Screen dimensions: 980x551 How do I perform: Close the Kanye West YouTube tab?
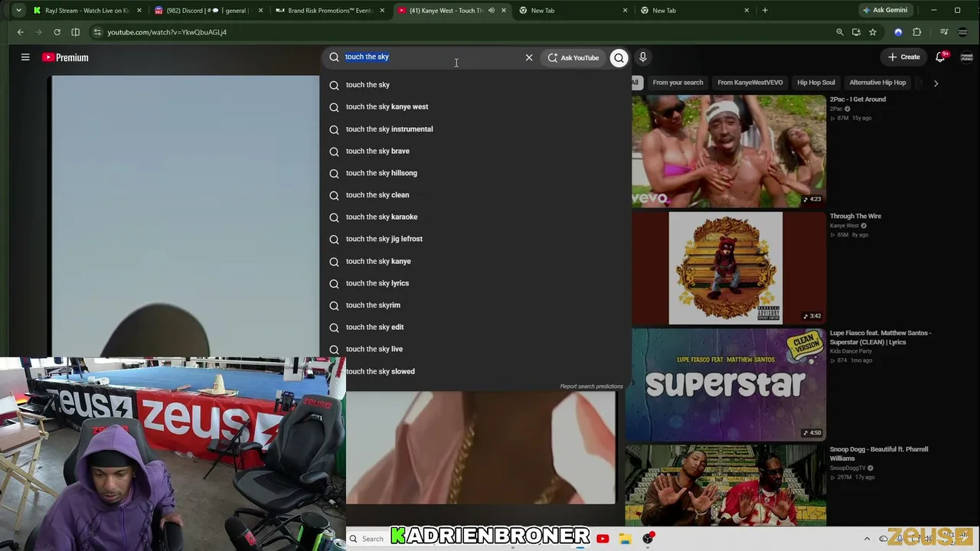[504, 10]
